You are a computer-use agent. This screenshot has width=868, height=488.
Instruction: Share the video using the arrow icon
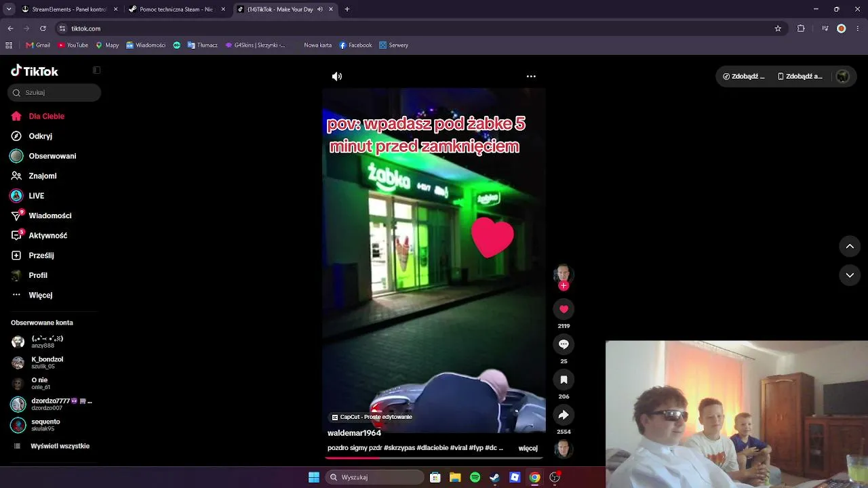(564, 415)
